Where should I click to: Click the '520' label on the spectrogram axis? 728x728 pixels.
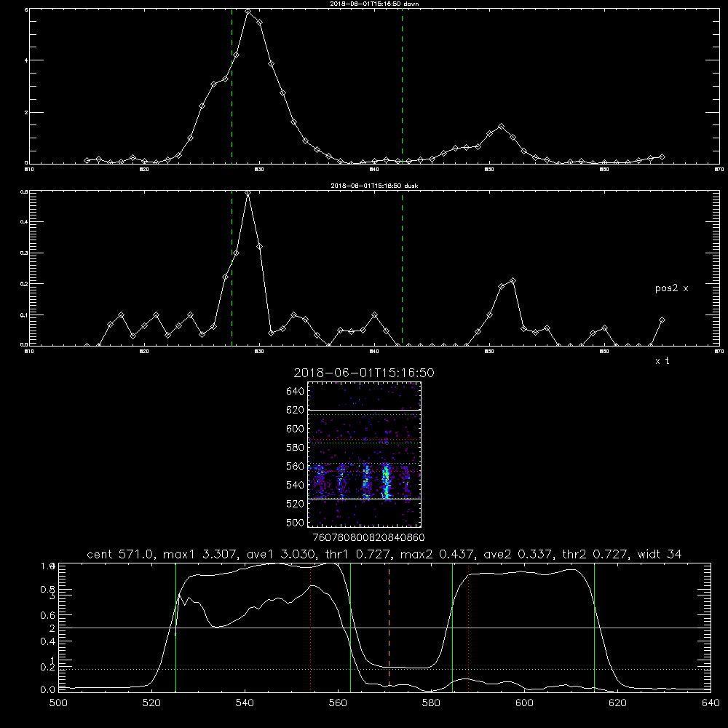click(x=296, y=504)
